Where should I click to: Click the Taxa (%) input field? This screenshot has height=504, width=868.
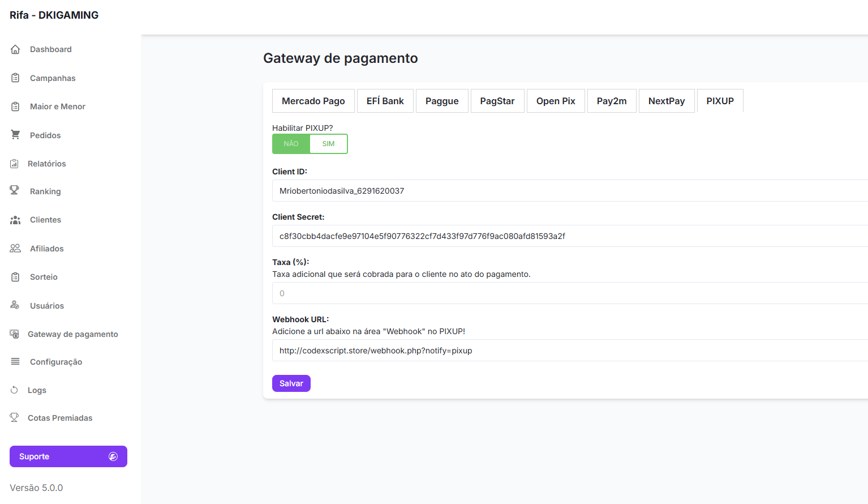click(x=566, y=293)
